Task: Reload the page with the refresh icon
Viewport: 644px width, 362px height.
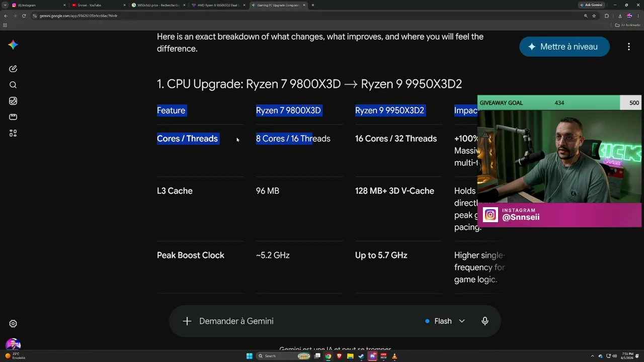Action: pos(24,16)
